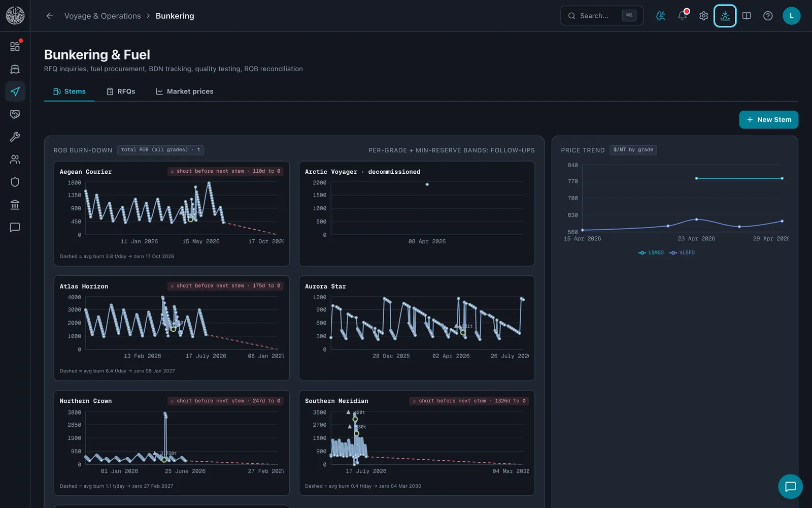Click Atlas Horizon 175d warning badge
Image resolution: width=812 pixels, height=508 pixels.
pos(225,286)
